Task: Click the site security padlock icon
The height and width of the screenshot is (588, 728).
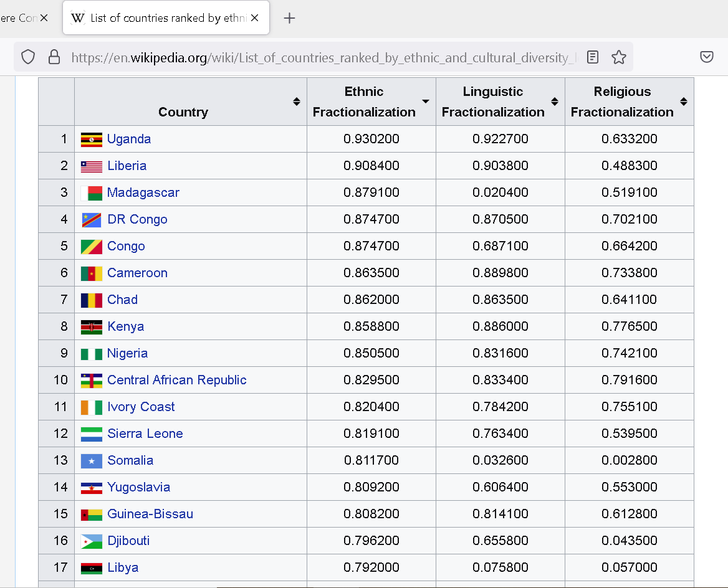Action: pos(54,57)
